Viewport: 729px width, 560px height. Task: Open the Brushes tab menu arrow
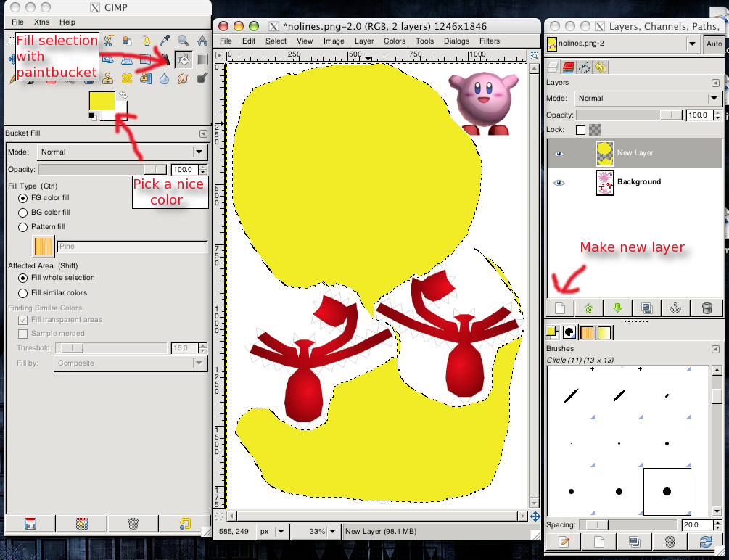pos(715,349)
